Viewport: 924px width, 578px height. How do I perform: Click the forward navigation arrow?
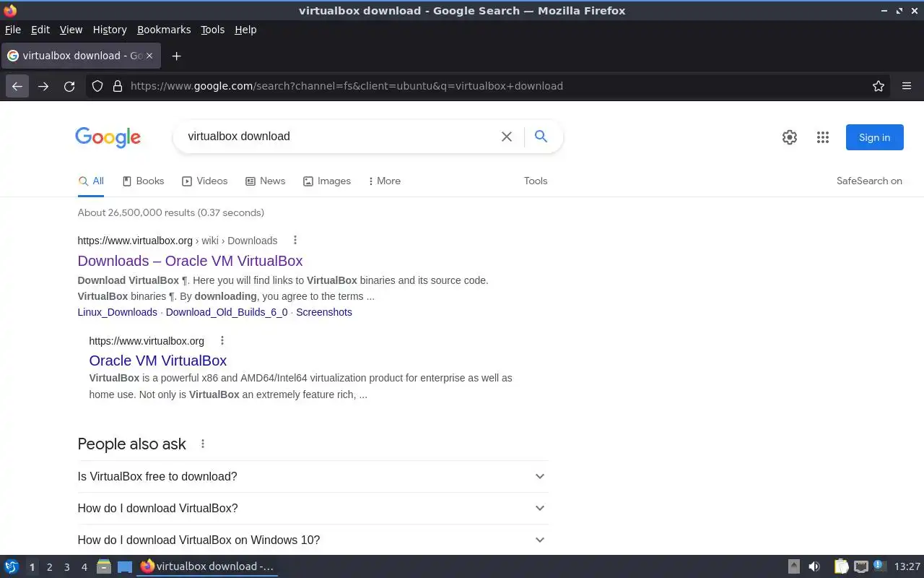pos(43,86)
